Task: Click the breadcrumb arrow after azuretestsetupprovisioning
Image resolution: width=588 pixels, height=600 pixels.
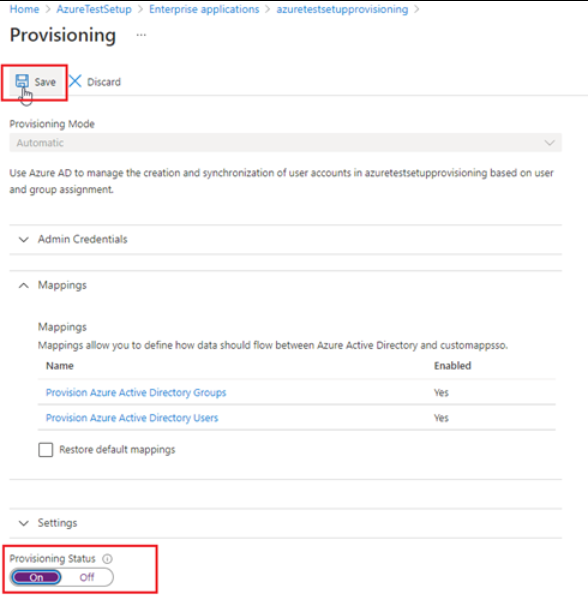Action: pyautogui.click(x=417, y=9)
